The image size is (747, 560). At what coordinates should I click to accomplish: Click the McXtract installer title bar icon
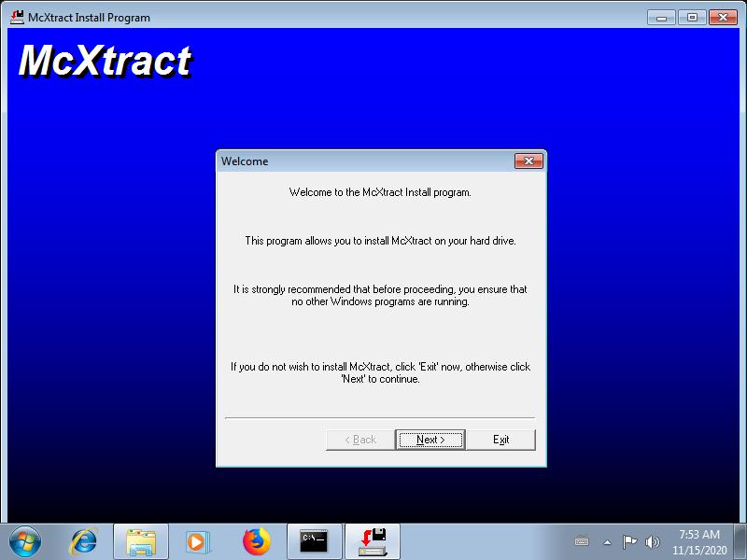(x=17, y=18)
